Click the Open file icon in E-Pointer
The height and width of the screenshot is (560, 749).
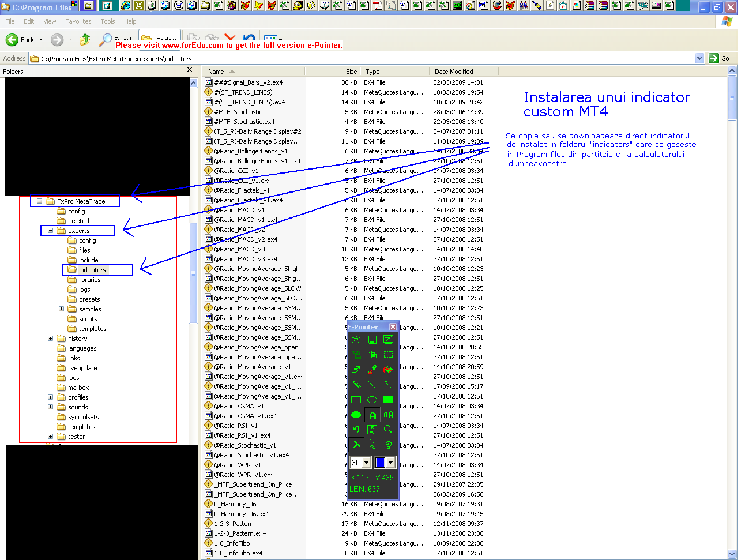pos(356,340)
